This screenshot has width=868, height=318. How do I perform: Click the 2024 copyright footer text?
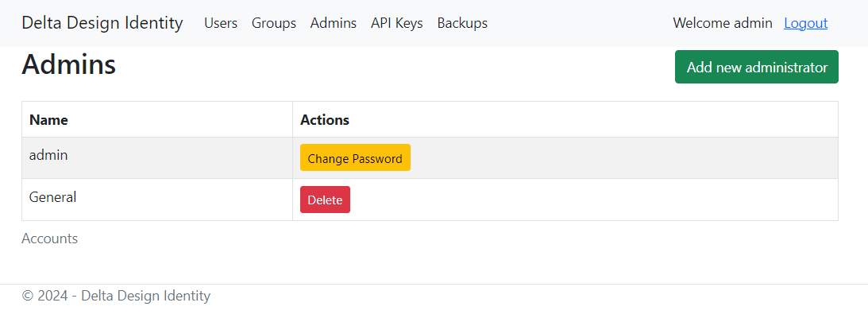click(x=116, y=296)
